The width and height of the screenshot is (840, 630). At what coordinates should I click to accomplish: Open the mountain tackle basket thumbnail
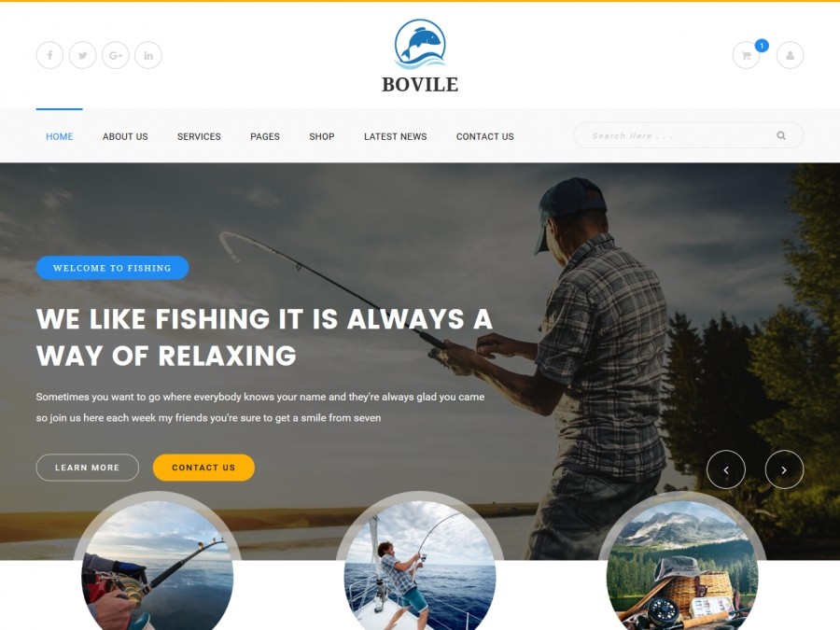click(x=682, y=566)
